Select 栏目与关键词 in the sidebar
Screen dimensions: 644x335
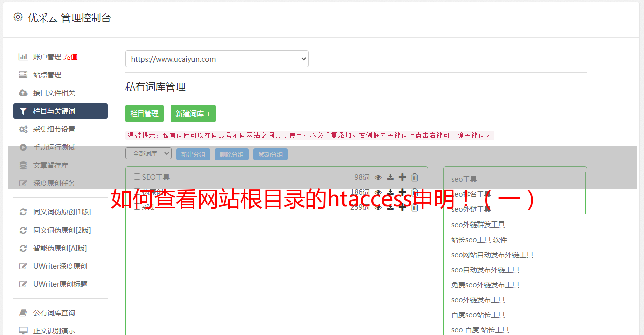click(x=60, y=111)
